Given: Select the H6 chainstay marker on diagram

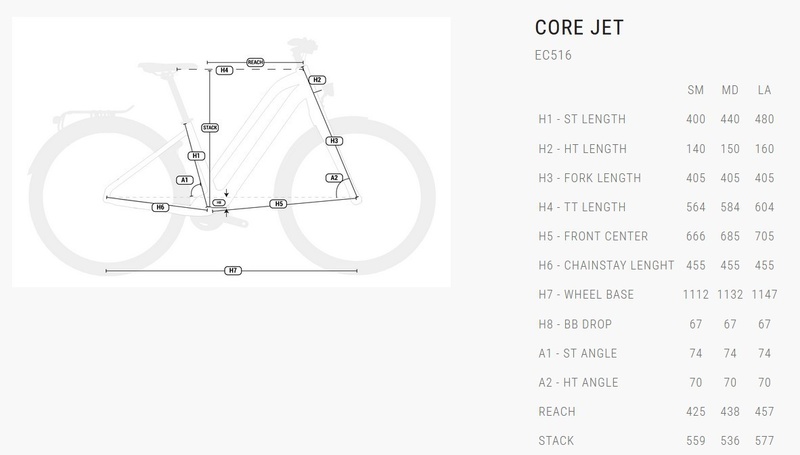Looking at the screenshot, I should (159, 206).
